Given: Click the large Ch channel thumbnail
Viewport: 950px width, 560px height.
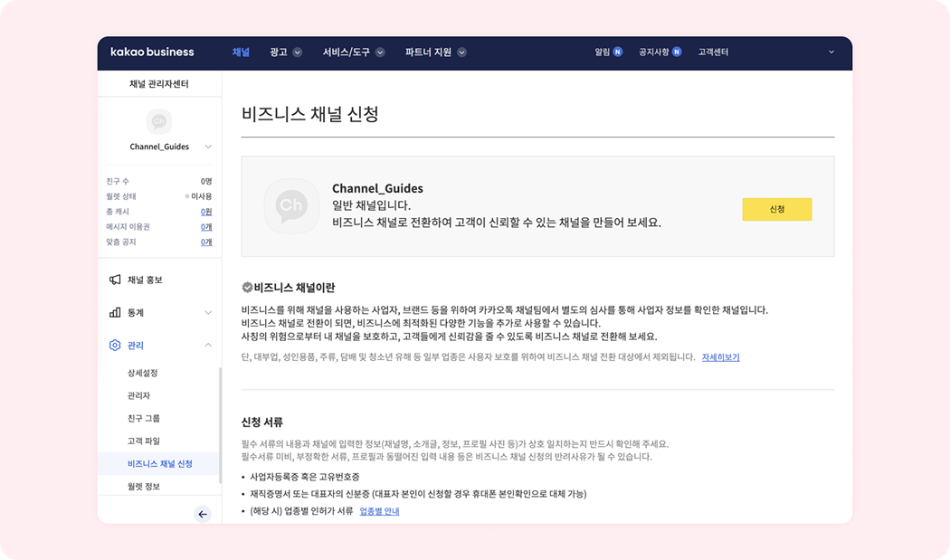Looking at the screenshot, I should (x=290, y=205).
